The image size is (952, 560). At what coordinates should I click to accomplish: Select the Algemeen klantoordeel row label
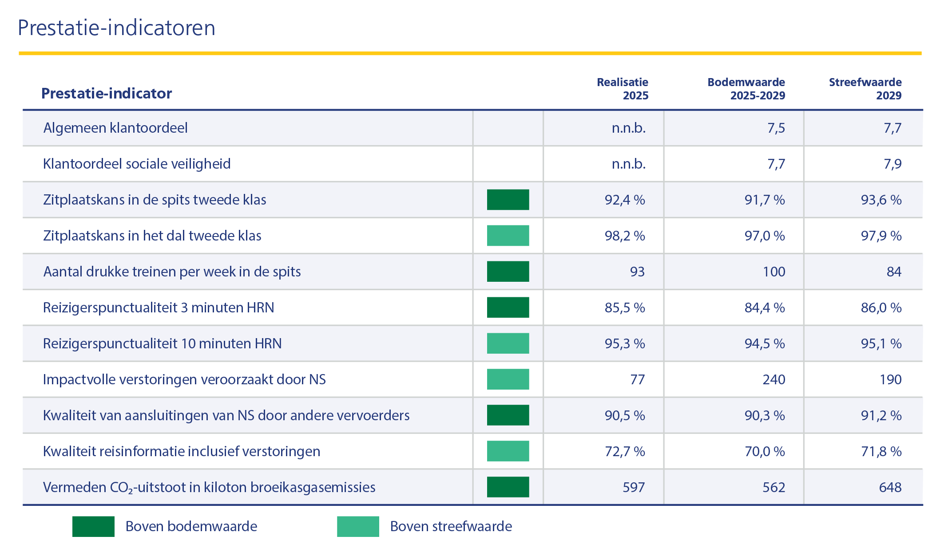[115, 128]
